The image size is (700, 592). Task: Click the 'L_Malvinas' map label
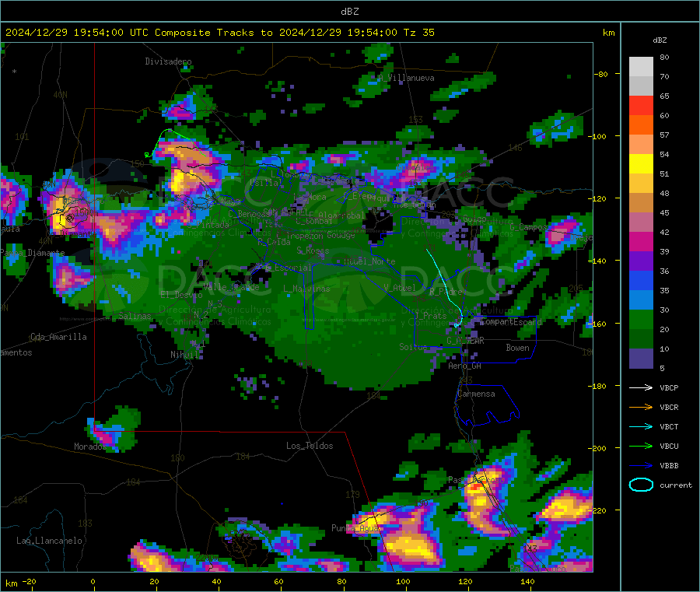tap(306, 289)
